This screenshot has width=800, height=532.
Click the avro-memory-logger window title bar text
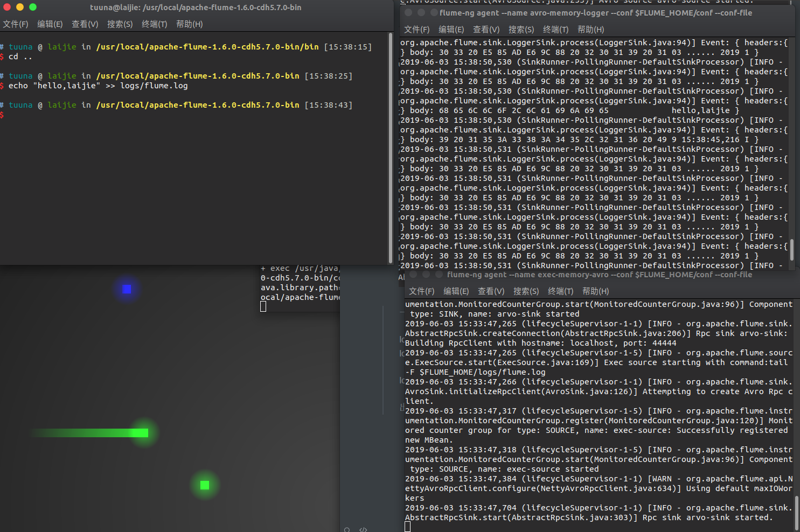[x=596, y=13]
